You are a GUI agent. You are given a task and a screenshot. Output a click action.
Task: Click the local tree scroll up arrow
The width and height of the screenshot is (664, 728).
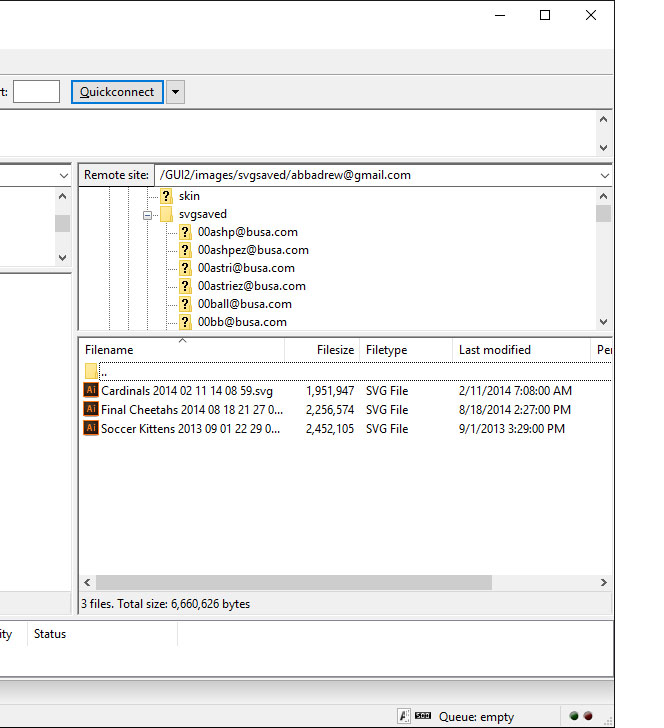click(x=63, y=196)
